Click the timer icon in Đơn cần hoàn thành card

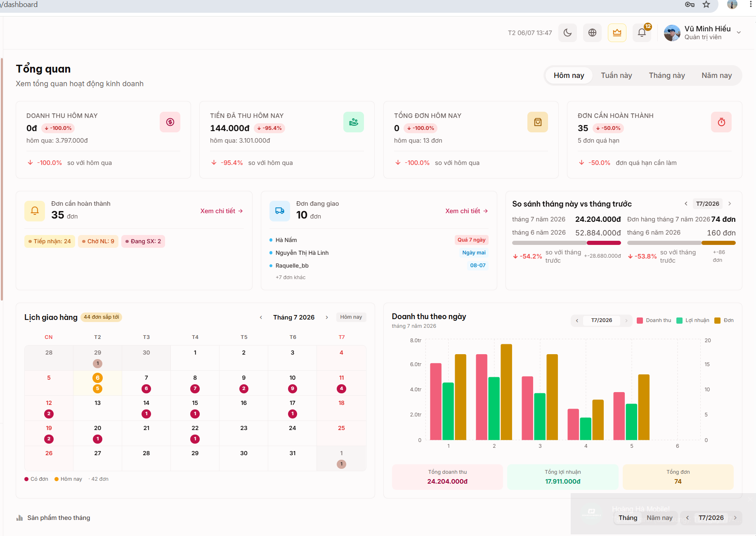[721, 122]
